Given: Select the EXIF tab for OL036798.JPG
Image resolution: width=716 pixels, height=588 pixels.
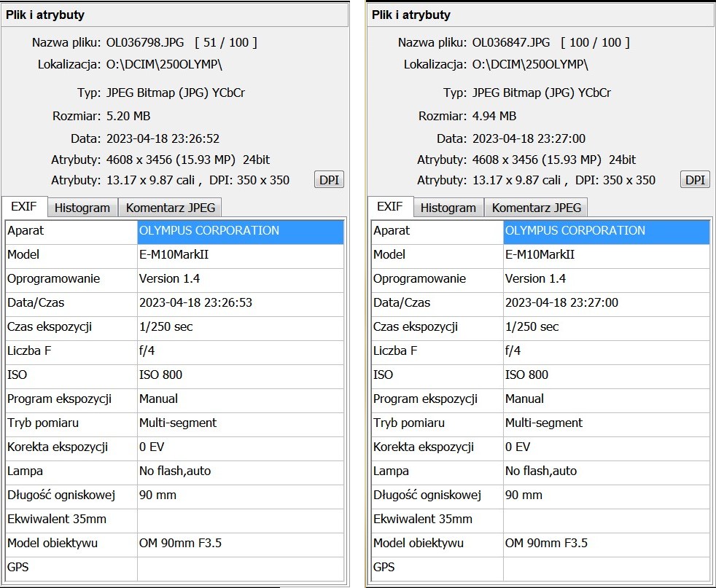Looking at the screenshot, I should coord(23,207).
